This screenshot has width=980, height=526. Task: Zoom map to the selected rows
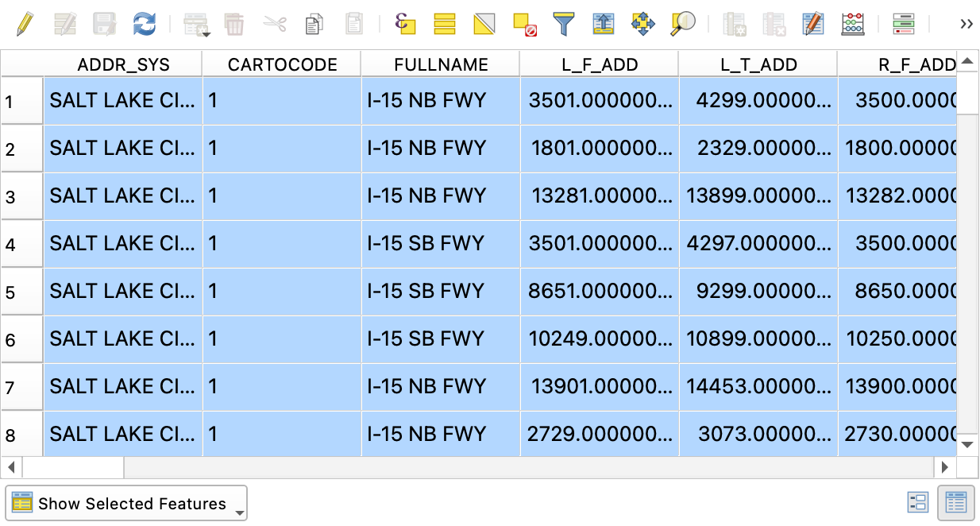683,24
